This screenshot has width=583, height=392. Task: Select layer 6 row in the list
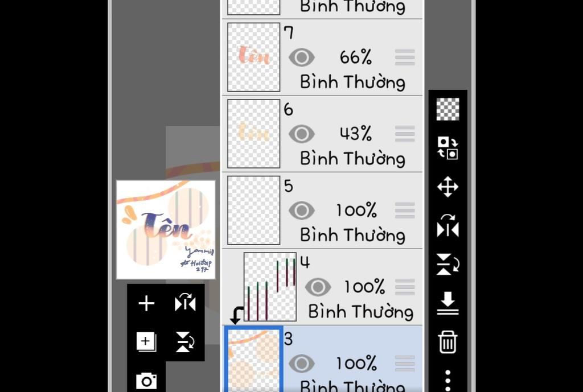[x=322, y=134]
